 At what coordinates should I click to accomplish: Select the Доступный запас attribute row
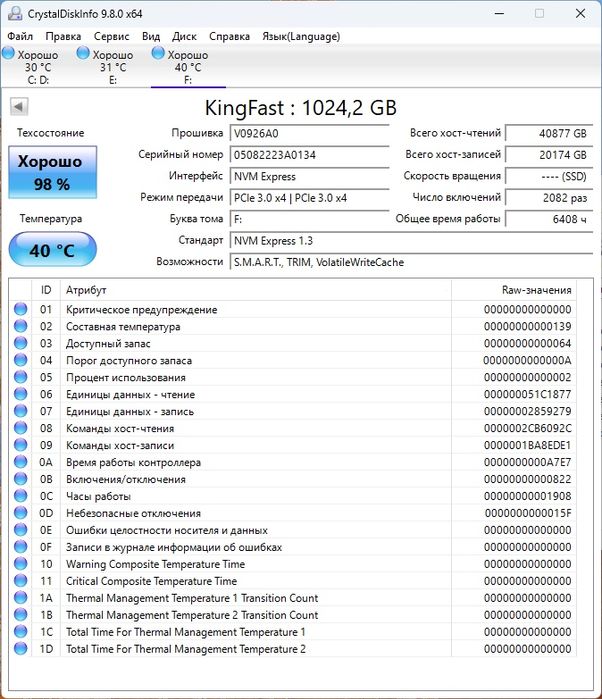click(x=293, y=343)
